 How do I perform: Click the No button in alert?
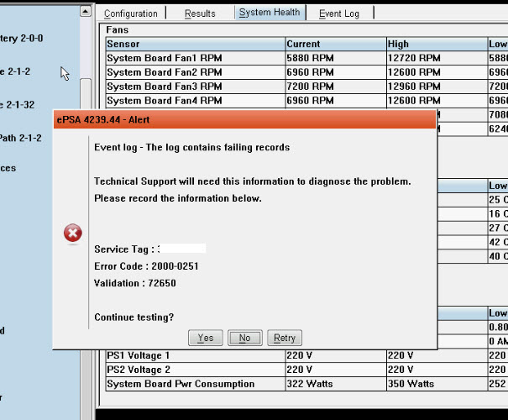244,338
